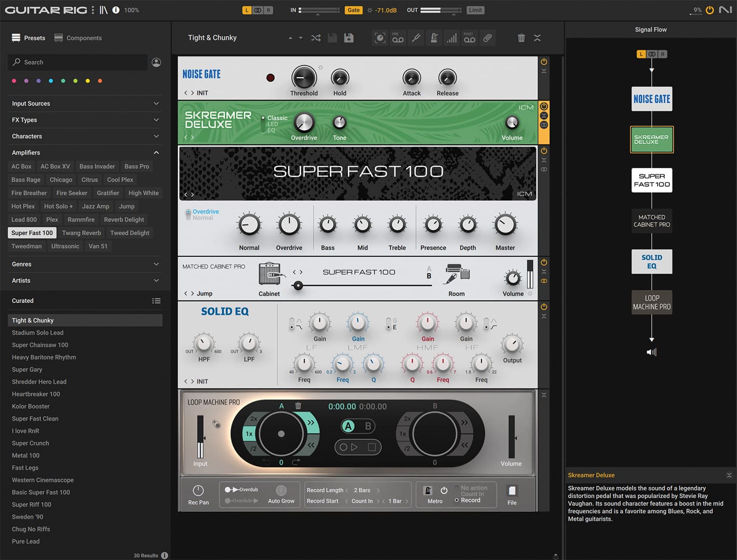This screenshot has width=737, height=560.
Task: Click the Search input field
Action: click(78, 62)
